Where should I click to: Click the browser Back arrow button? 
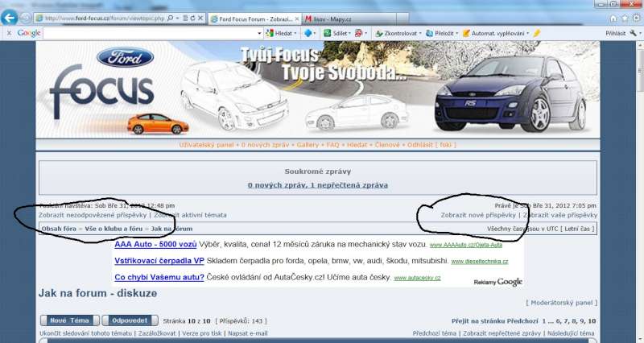[x=10, y=18]
